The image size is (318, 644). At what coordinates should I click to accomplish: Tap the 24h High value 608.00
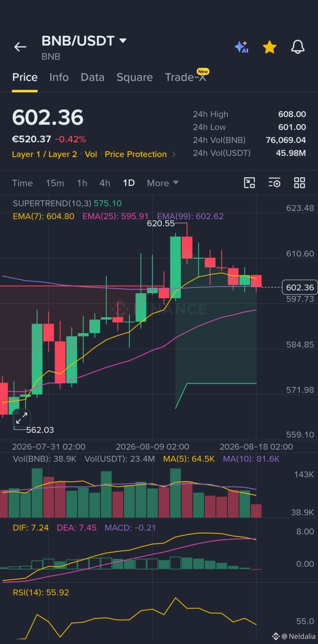pyautogui.click(x=292, y=114)
